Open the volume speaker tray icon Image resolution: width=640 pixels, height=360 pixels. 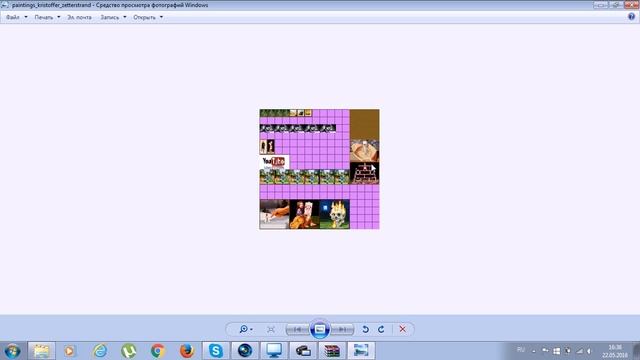tap(590, 351)
